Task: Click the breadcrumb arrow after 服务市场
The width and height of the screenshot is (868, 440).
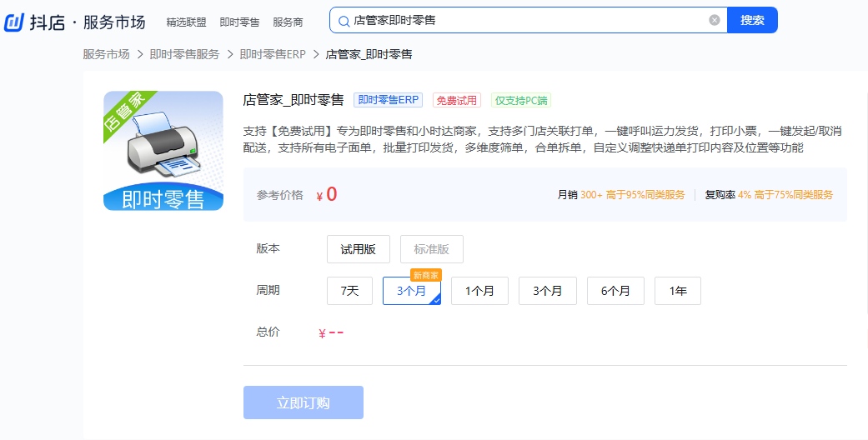Action: pyautogui.click(x=140, y=54)
